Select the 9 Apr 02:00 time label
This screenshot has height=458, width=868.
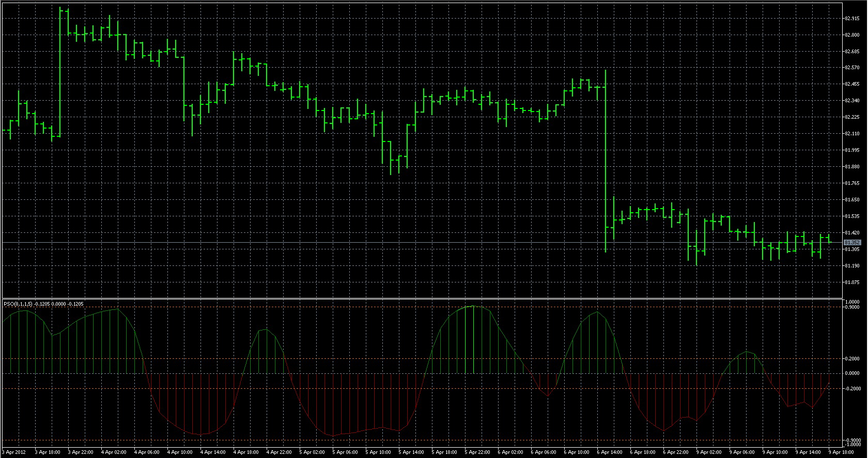click(709, 452)
